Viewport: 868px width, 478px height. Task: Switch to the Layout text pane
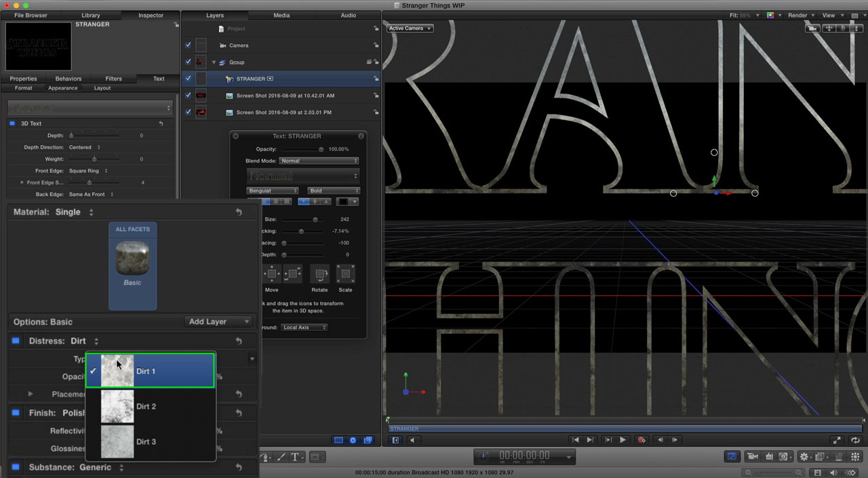(x=102, y=88)
